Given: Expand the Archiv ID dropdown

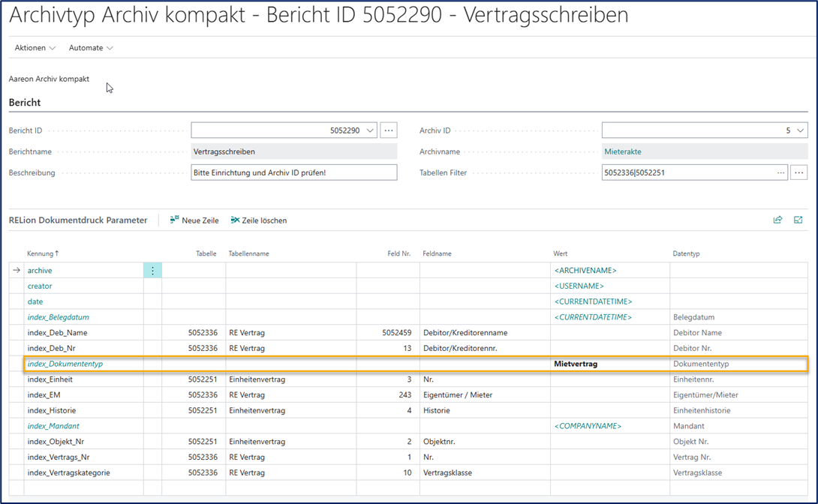Looking at the screenshot, I should (800, 130).
